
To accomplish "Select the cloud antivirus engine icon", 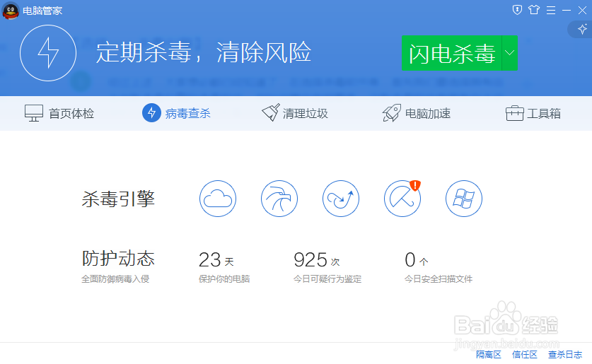I will (x=218, y=199).
